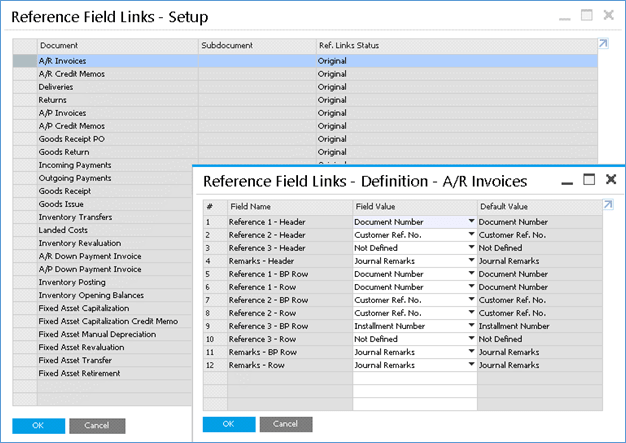626x443 pixels.
Task: Click OK in the Setup window
Action: coord(38,425)
